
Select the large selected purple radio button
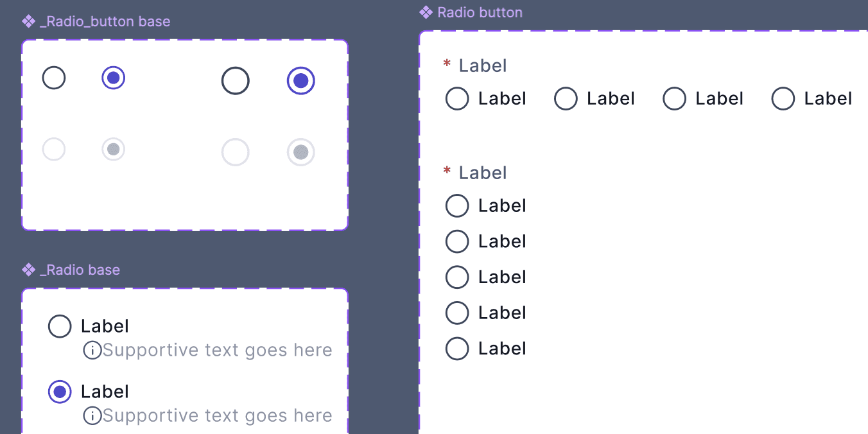301,80
